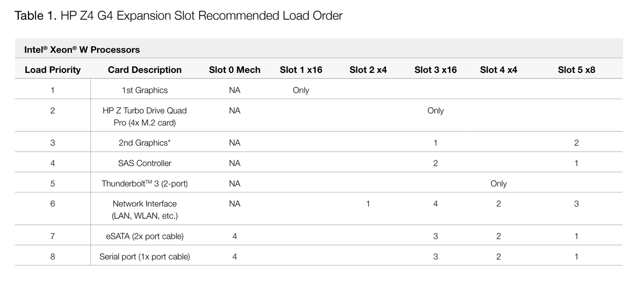Select the "Slot 0 Mech" column header

tap(235, 70)
